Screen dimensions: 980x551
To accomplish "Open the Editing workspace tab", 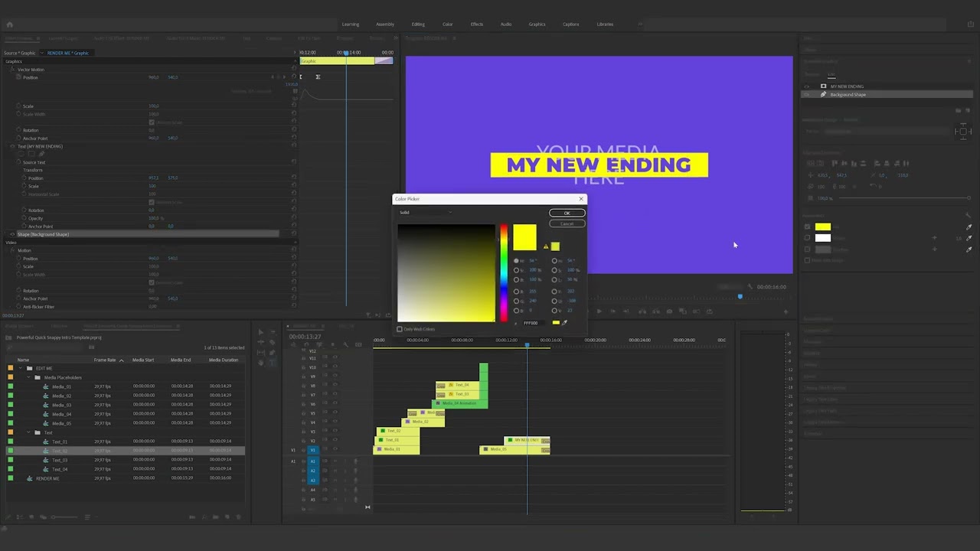I will (x=418, y=24).
